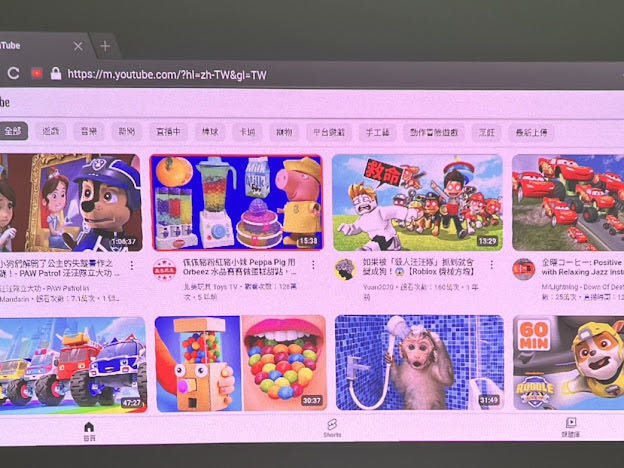624x468 pixels.
Task: Open the Rubble 60 MIN video thumbnail
Action: pyautogui.click(x=569, y=363)
